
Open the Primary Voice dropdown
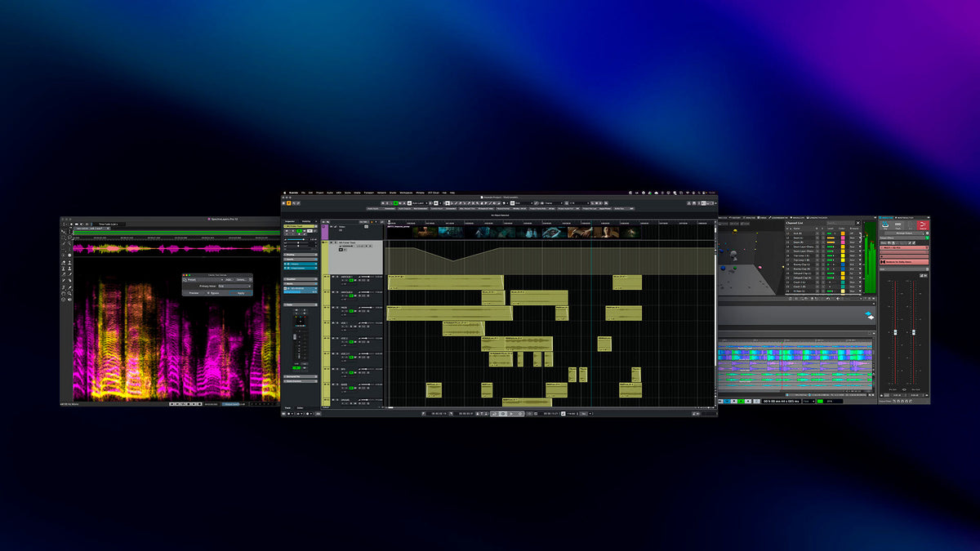pos(234,287)
